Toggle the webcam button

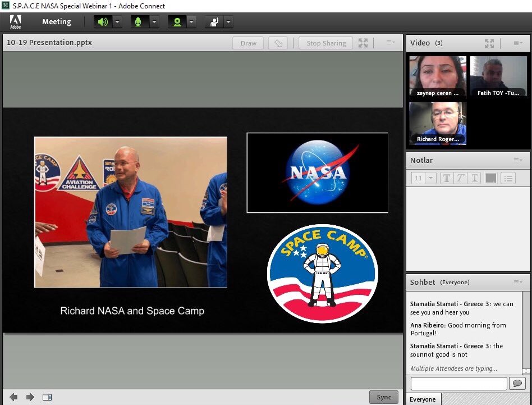177,22
